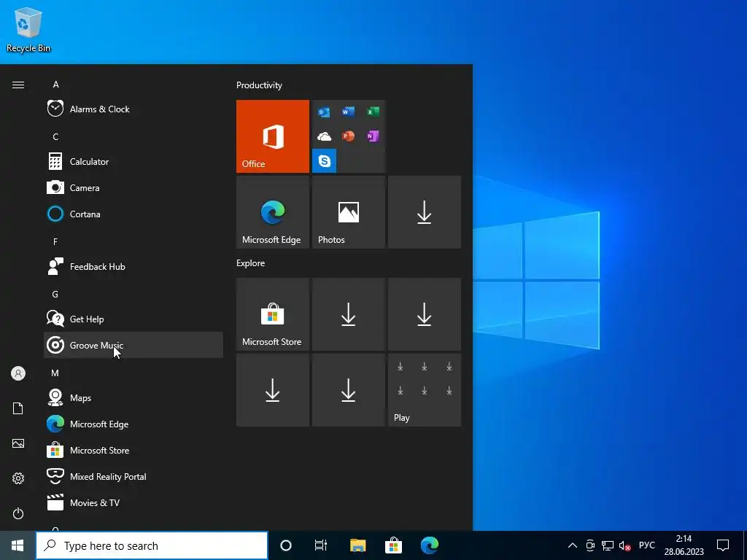Viewport: 747px width, 560px height.
Task: Select the Explore group title
Action: click(251, 262)
